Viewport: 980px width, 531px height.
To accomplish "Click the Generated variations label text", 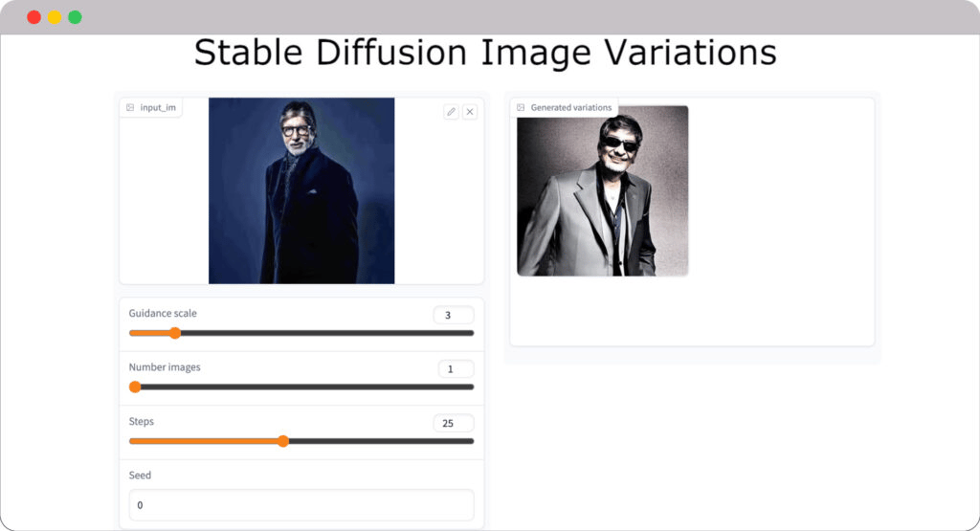I will point(570,107).
